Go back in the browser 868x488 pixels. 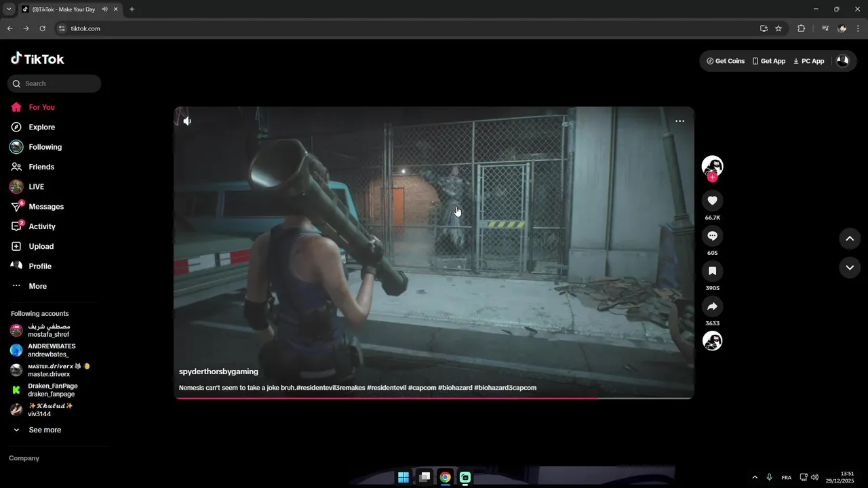coord(9,28)
